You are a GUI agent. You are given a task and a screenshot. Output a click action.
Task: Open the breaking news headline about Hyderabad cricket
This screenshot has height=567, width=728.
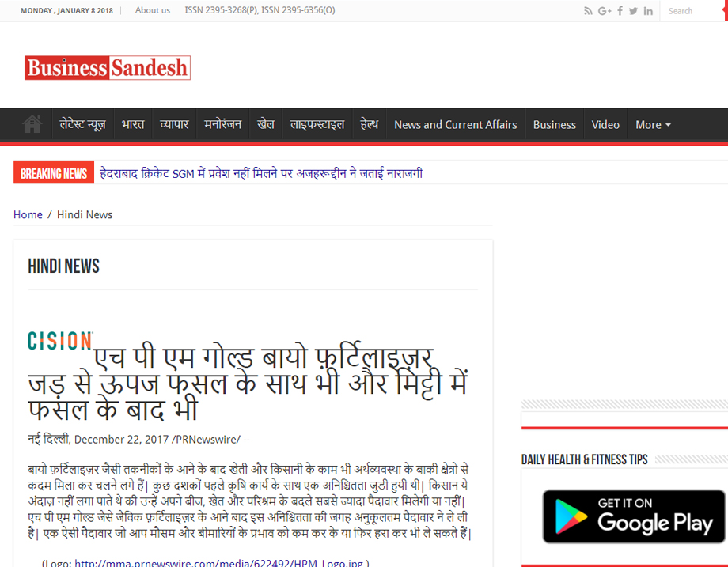point(261,173)
